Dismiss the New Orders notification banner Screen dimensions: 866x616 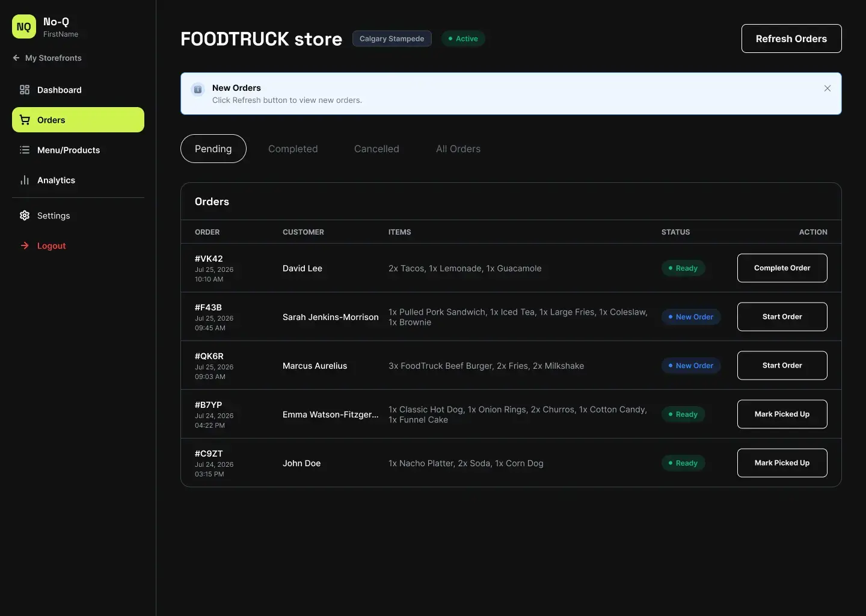click(828, 88)
